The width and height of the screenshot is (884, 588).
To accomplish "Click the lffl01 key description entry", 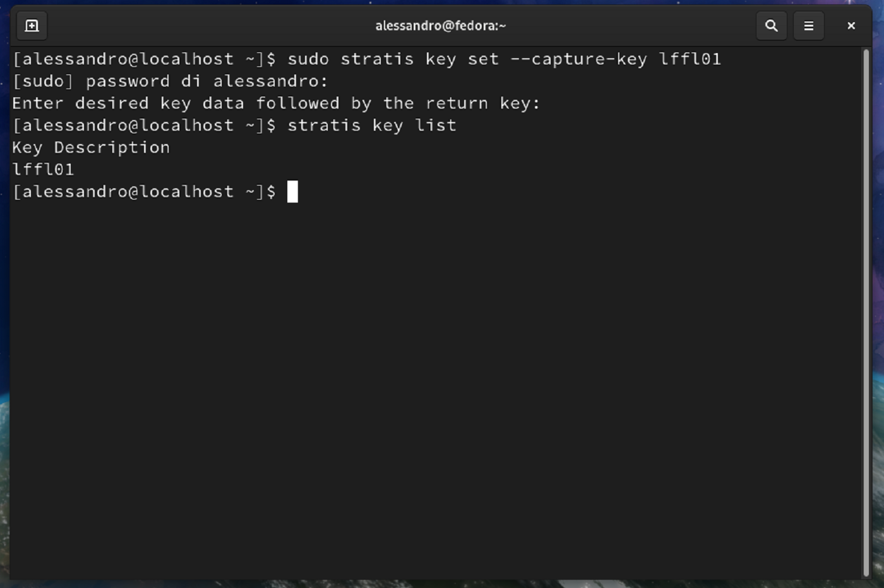I will coord(42,169).
